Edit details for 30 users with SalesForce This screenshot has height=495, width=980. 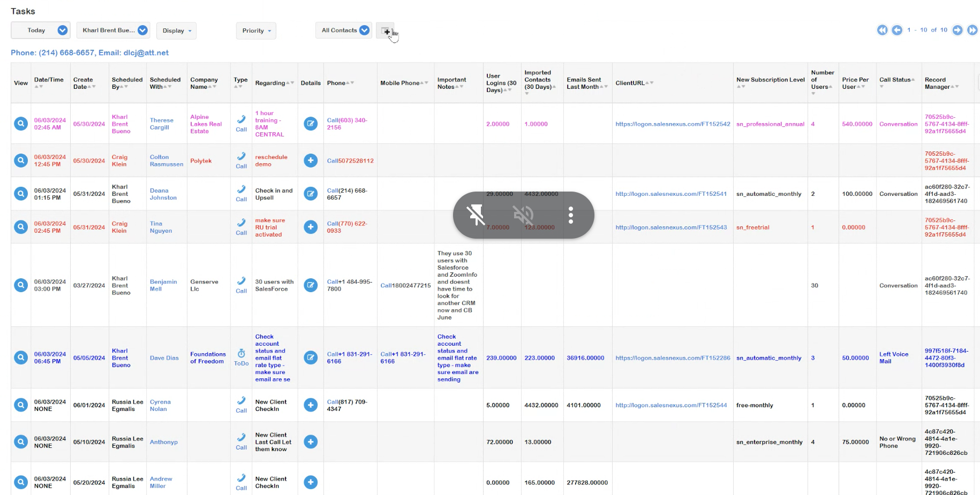click(311, 285)
